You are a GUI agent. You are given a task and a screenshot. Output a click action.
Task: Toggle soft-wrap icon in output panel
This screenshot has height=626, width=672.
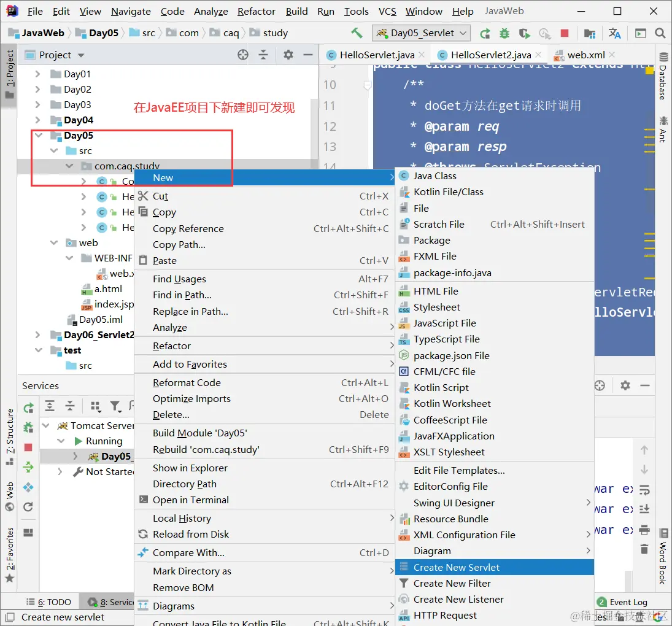[x=644, y=490]
